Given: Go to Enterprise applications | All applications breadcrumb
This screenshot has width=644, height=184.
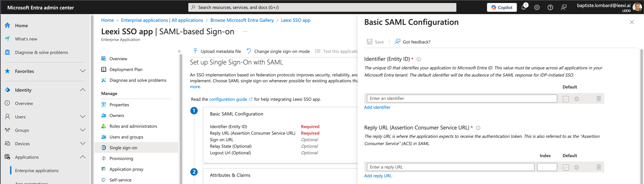Looking at the screenshot, I should [162, 20].
